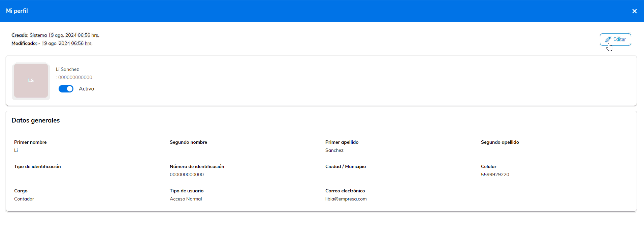
Task: Click the pencil icon in Editar
Action: click(608, 39)
